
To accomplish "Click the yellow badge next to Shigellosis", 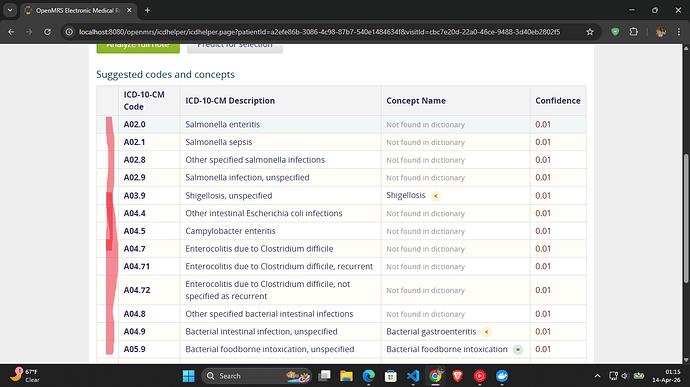I will click(436, 196).
